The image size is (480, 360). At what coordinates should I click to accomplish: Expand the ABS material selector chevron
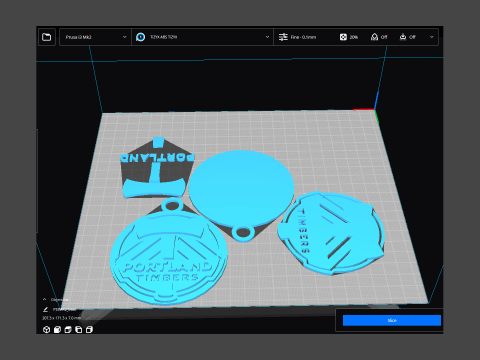pyautogui.click(x=267, y=37)
